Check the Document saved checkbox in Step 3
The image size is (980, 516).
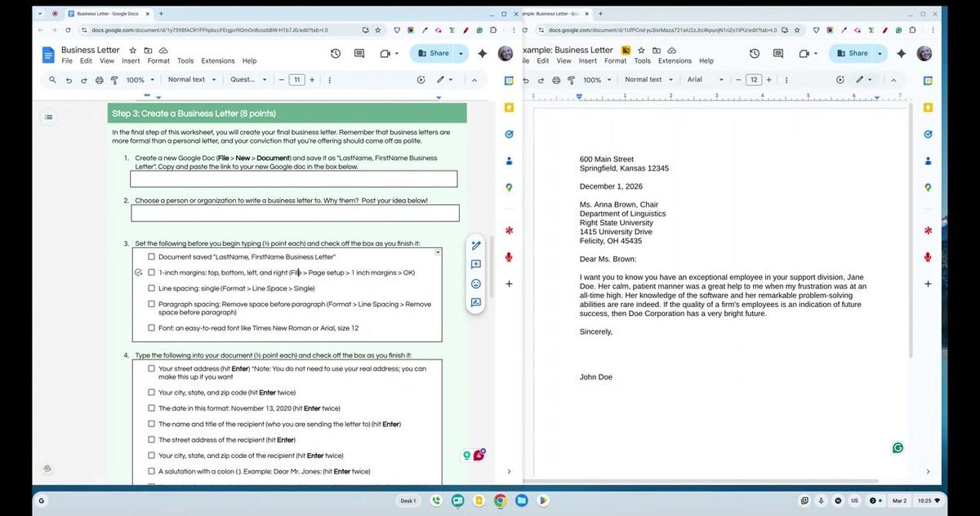(x=151, y=256)
